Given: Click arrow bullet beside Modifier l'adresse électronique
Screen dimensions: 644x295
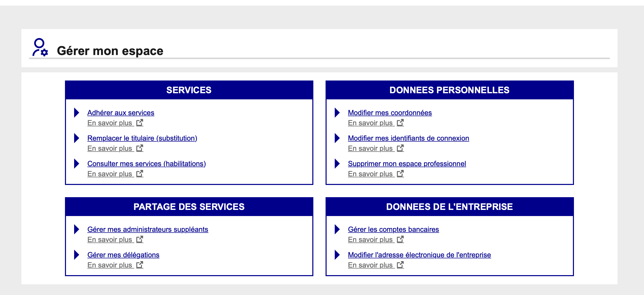Looking at the screenshot, I should tap(337, 255).
